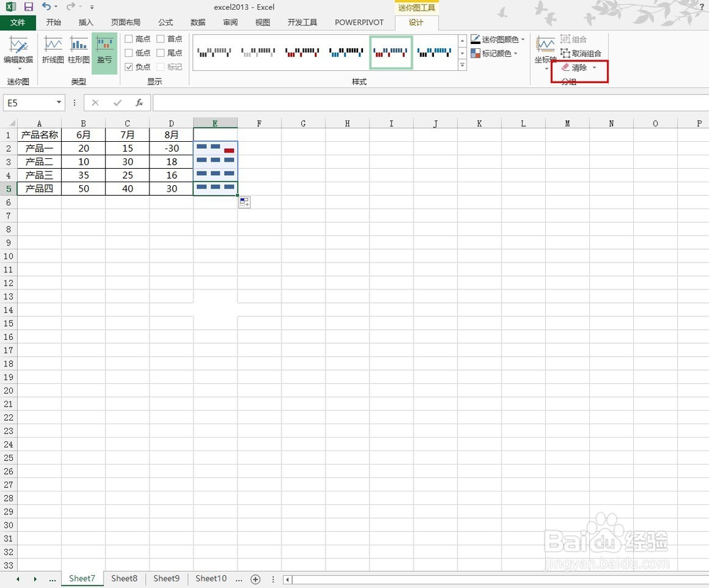
Task: Pick the highlighted green sparkline style swatch
Action: (391, 53)
